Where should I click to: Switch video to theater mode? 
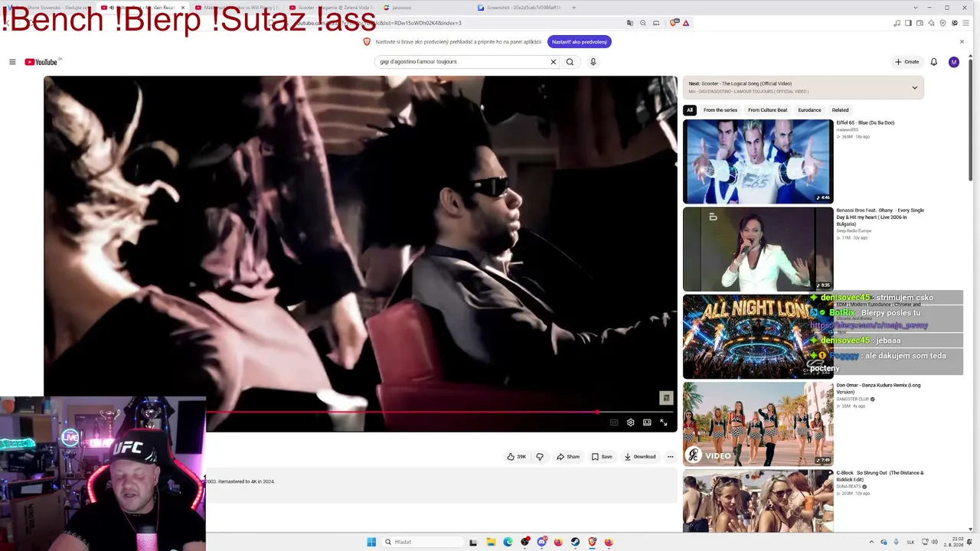pos(647,422)
